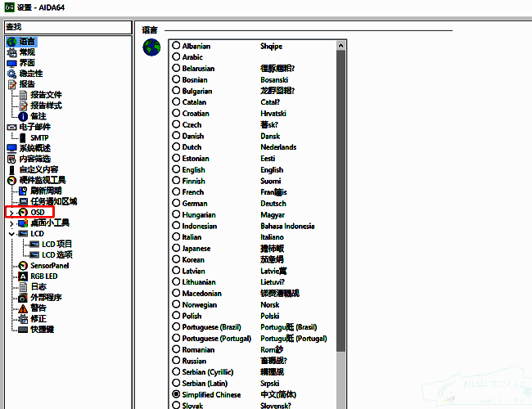The width and height of the screenshot is (532, 409).
Task: Open the 硬件监视工具 gauge icon
Action: pyautogui.click(x=11, y=180)
